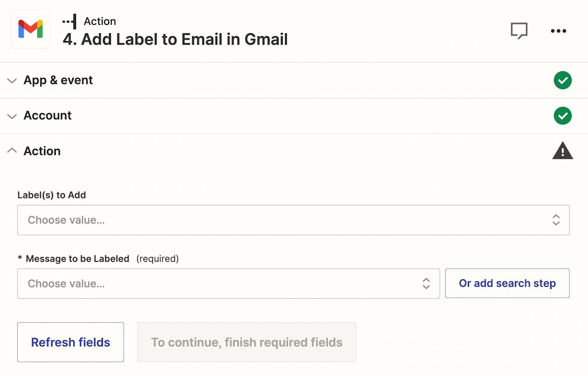Click the Action warning triangle icon

(562, 151)
